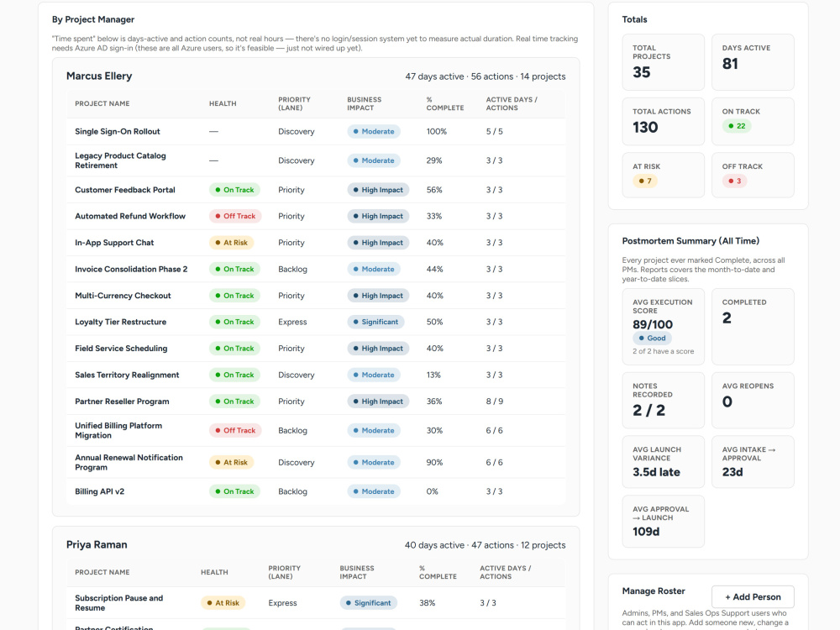Click the Notes Recorded 2 / 2 card
840x630 pixels.
[664, 400]
